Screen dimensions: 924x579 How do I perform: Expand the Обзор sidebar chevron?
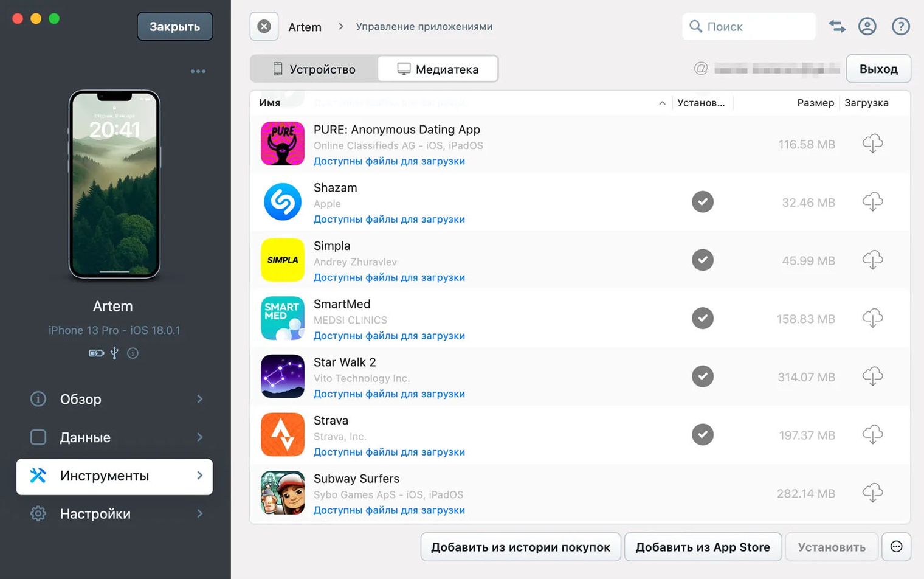[199, 399]
